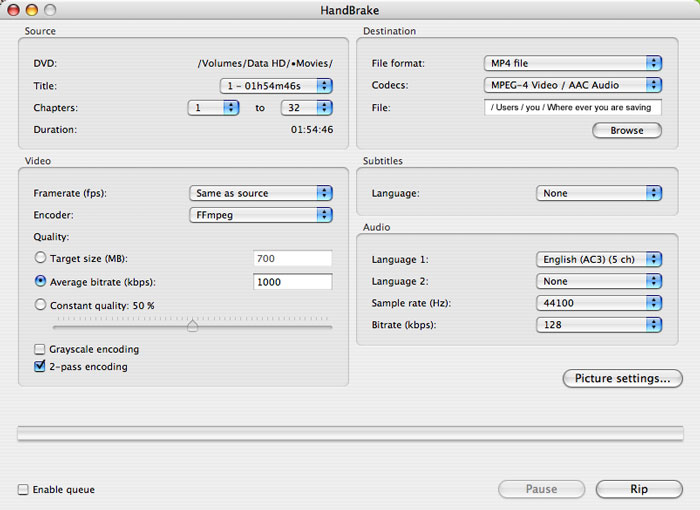Viewport: 700px width, 510px height.
Task: Click the encoding progress bar
Action: point(350,433)
